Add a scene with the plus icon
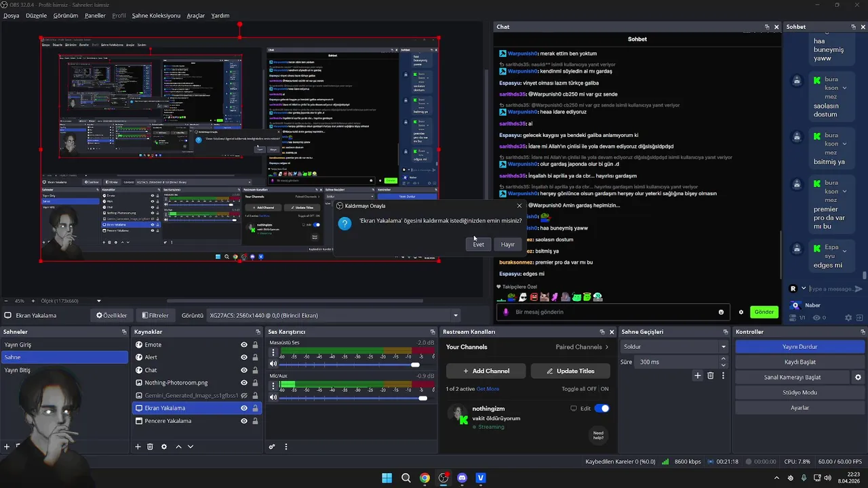The height and width of the screenshot is (488, 868). click(7, 447)
